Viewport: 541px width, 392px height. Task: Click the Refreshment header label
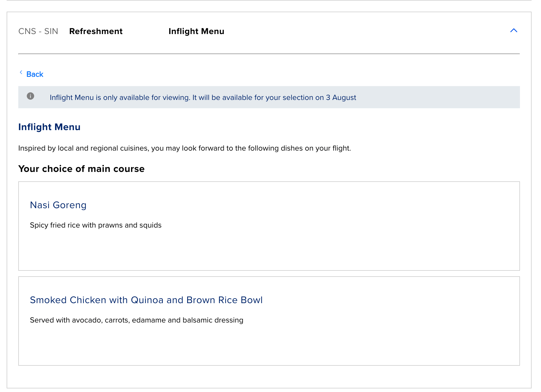[x=96, y=31]
